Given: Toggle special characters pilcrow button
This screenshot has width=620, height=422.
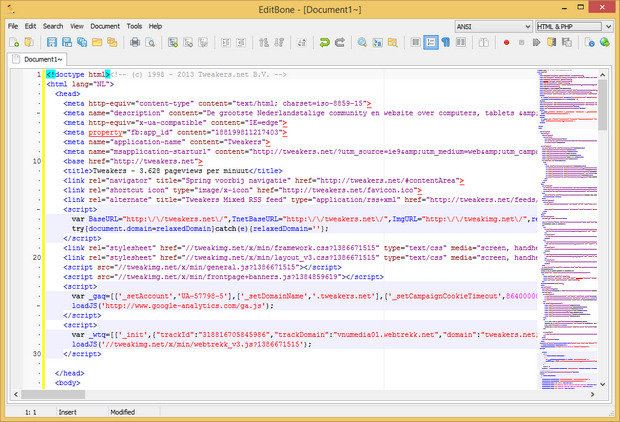Looking at the screenshot, I should [x=446, y=42].
